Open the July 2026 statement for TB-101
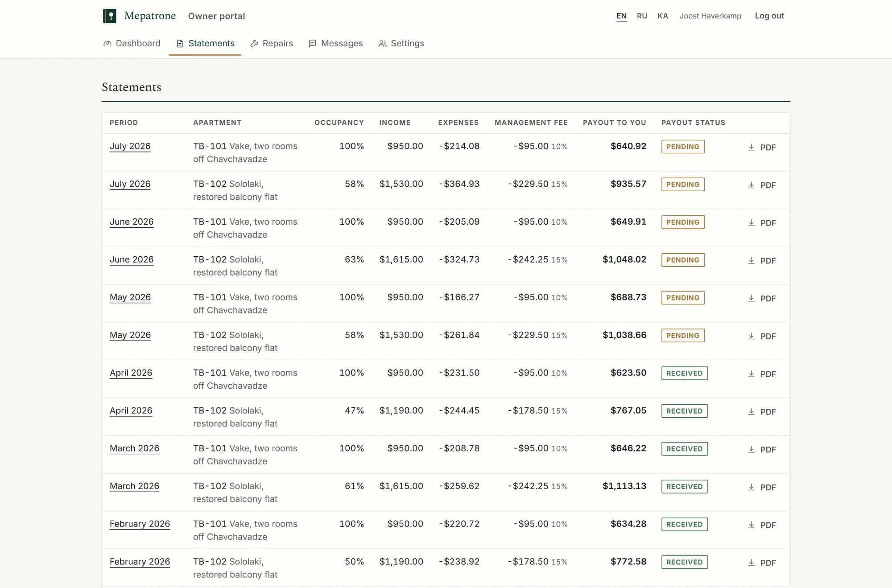The width and height of the screenshot is (892, 588). tap(130, 146)
